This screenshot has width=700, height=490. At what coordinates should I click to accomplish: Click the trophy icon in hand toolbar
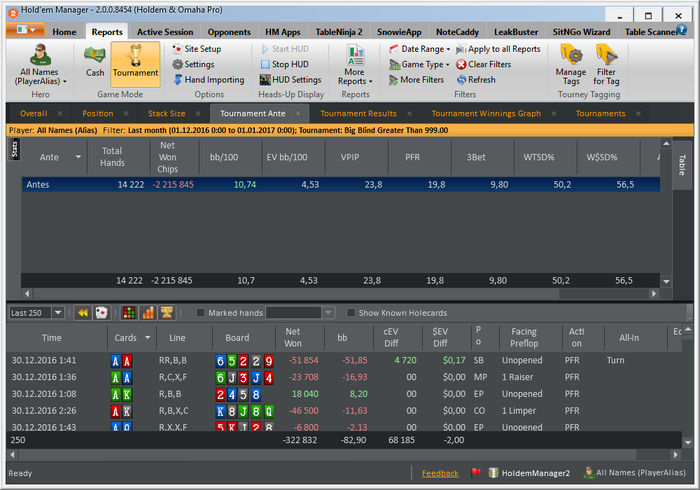click(167, 313)
